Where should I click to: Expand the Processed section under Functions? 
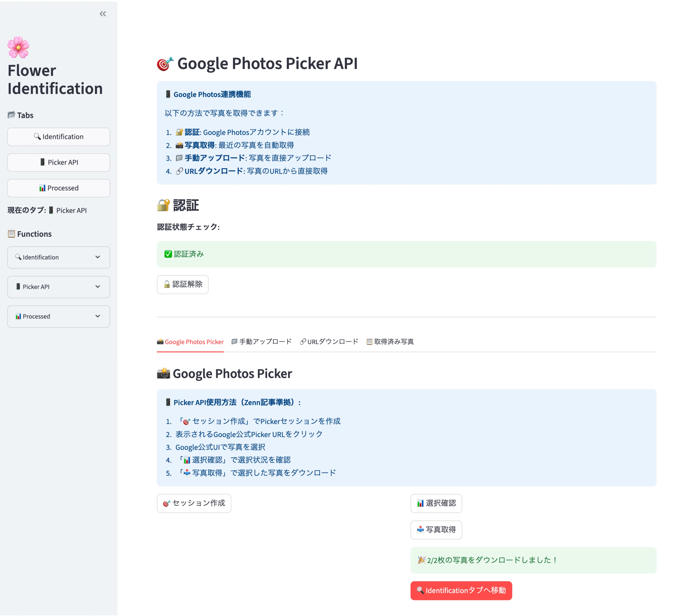[59, 316]
